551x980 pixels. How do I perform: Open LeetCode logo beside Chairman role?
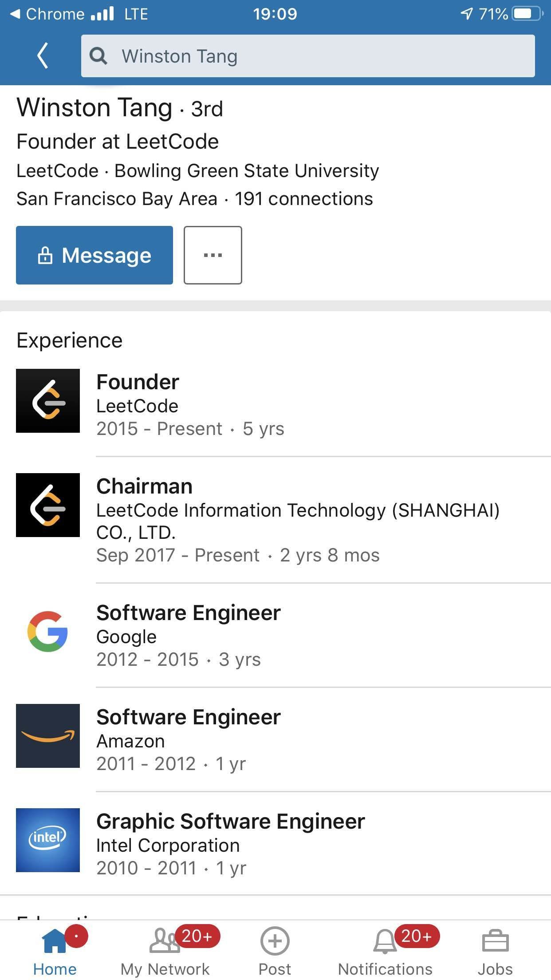coord(48,505)
